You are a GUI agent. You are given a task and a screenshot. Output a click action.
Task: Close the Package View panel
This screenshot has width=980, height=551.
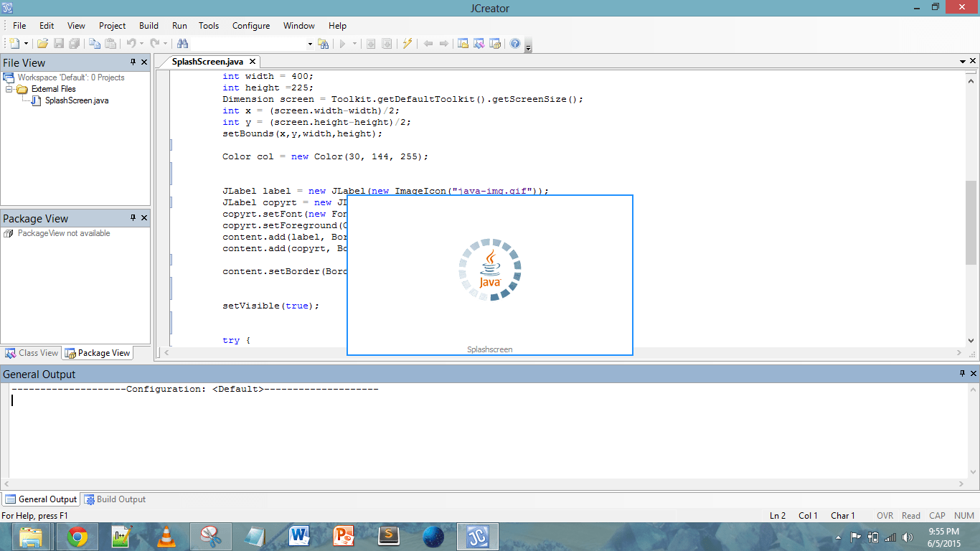pyautogui.click(x=144, y=218)
